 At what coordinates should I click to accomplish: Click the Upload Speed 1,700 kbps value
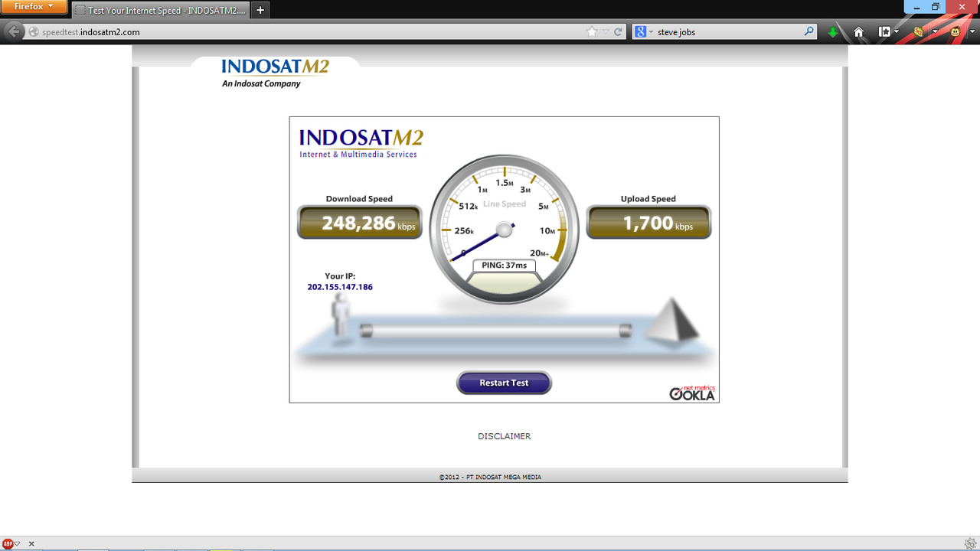[x=648, y=223]
